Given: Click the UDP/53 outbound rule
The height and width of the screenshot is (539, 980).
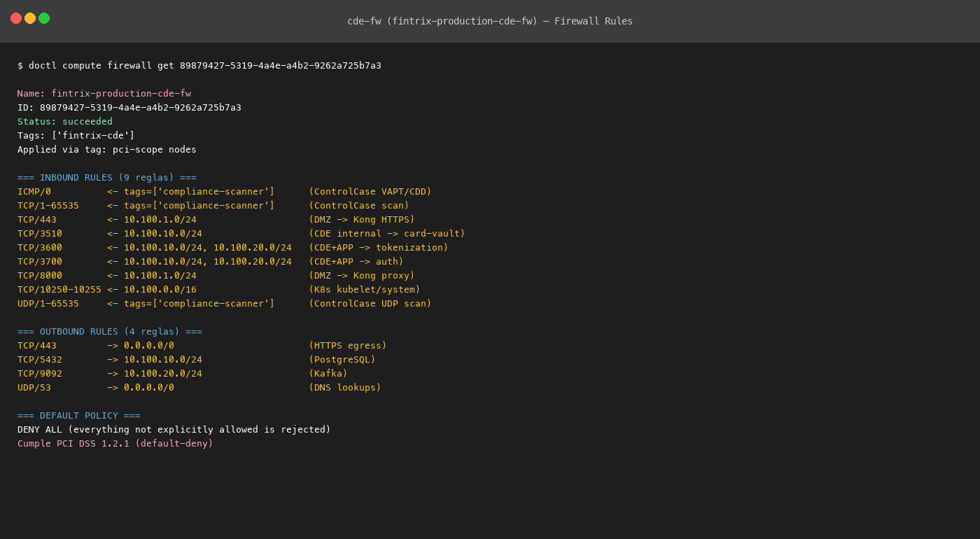Looking at the screenshot, I should point(199,387).
